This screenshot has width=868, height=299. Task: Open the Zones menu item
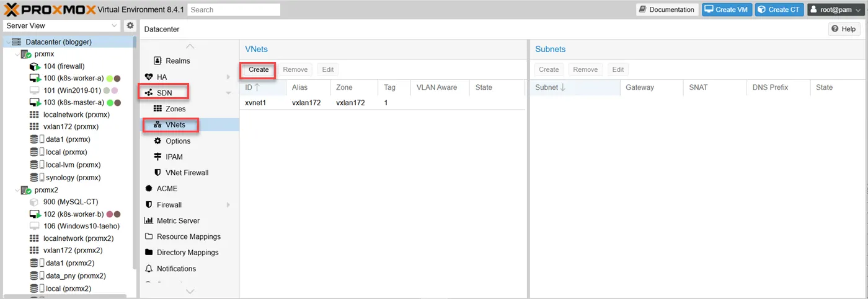click(x=175, y=109)
